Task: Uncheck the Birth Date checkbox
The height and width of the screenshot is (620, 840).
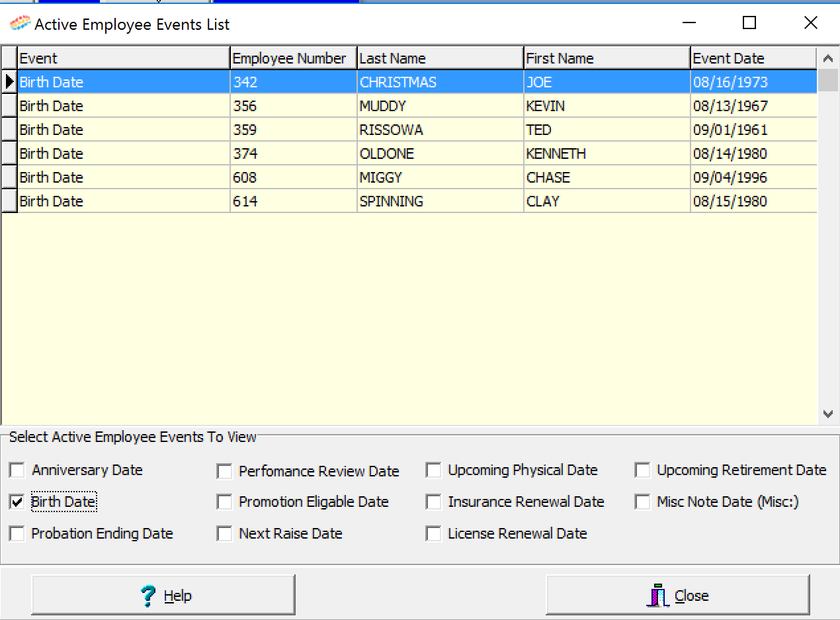Action: [x=17, y=502]
